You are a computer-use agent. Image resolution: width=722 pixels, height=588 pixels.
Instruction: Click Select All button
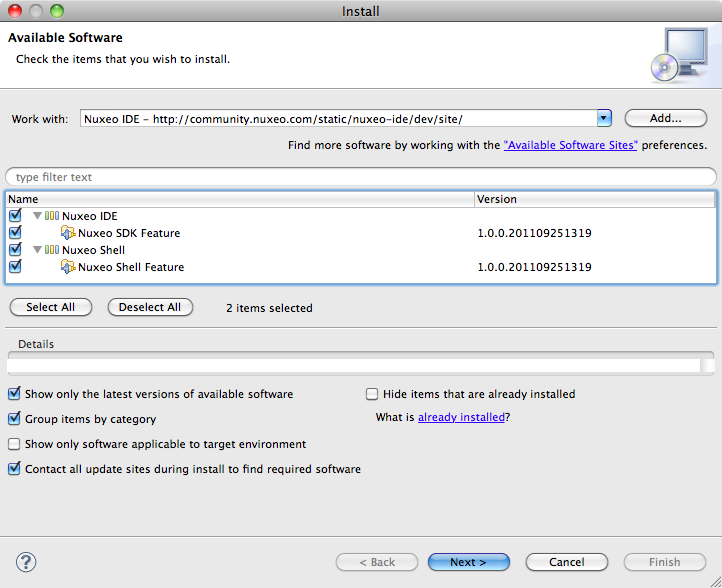pos(51,307)
